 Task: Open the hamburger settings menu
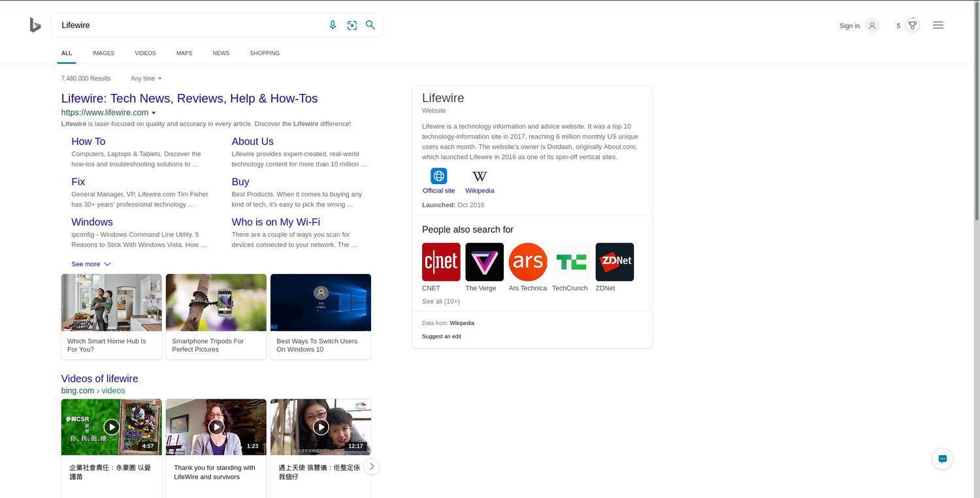coord(938,25)
